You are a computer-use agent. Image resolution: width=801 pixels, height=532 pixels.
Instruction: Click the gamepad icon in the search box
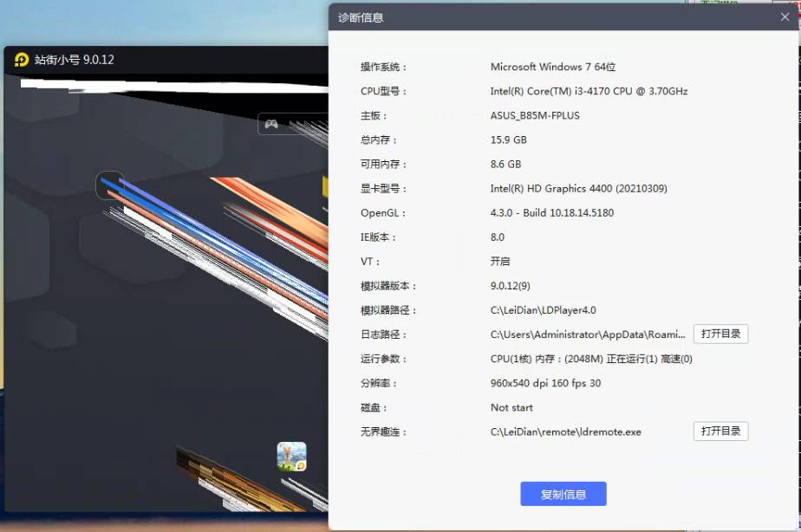[271, 124]
